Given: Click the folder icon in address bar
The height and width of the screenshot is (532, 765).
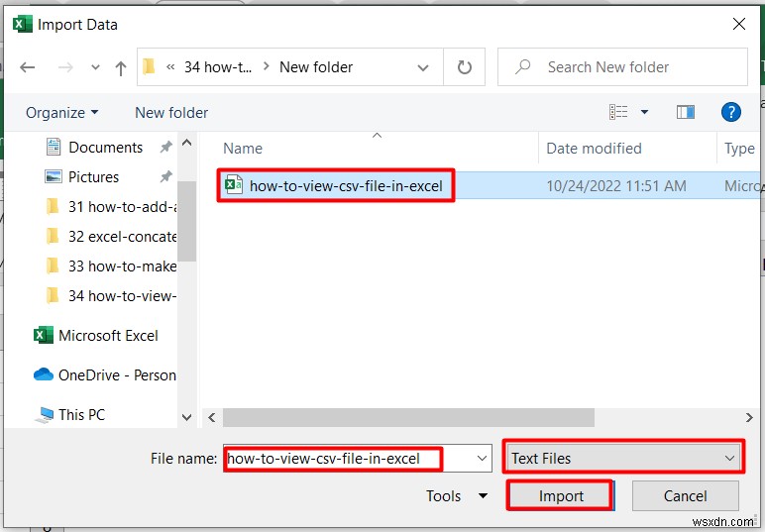Looking at the screenshot, I should pyautogui.click(x=149, y=66).
